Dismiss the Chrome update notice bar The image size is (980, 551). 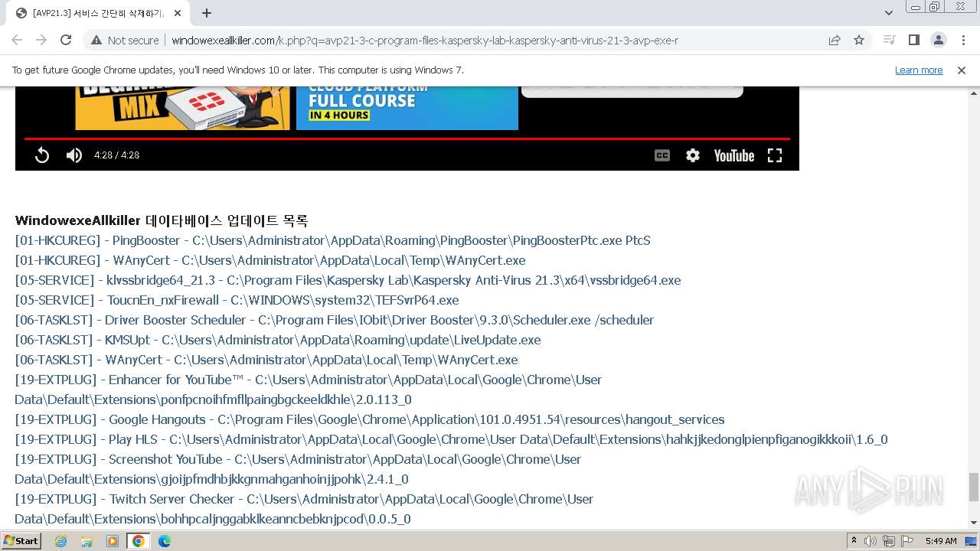point(962,70)
